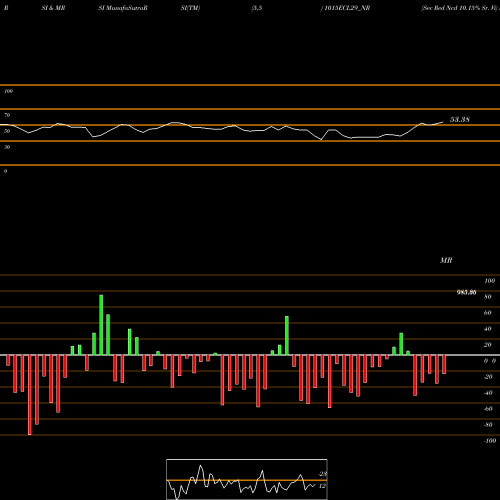Click the MR axis label 40
500x500 pixels.
pyautogui.click(x=488, y=329)
